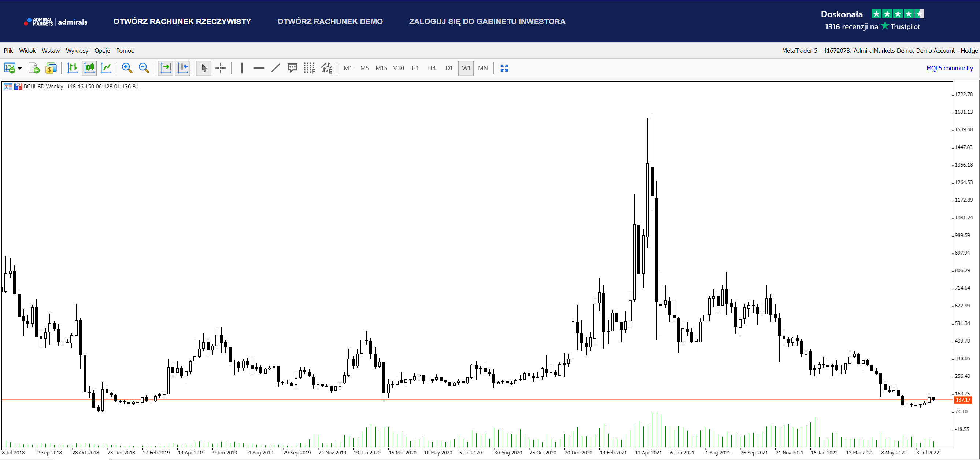Screen dimensions: 980x460
Task: Open the MQL5.community link
Action: (950, 68)
